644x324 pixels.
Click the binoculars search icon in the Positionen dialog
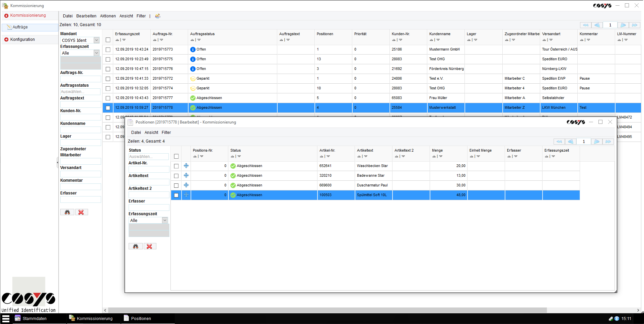tap(135, 246)
